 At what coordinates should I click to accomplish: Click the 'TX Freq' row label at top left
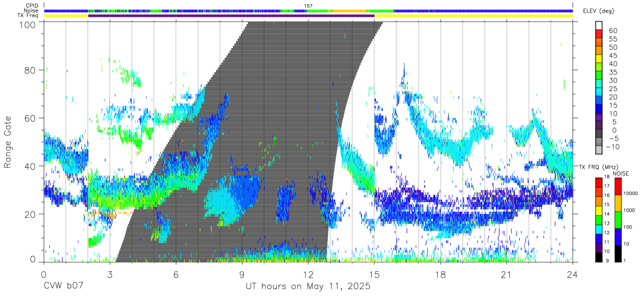point(29,16)
